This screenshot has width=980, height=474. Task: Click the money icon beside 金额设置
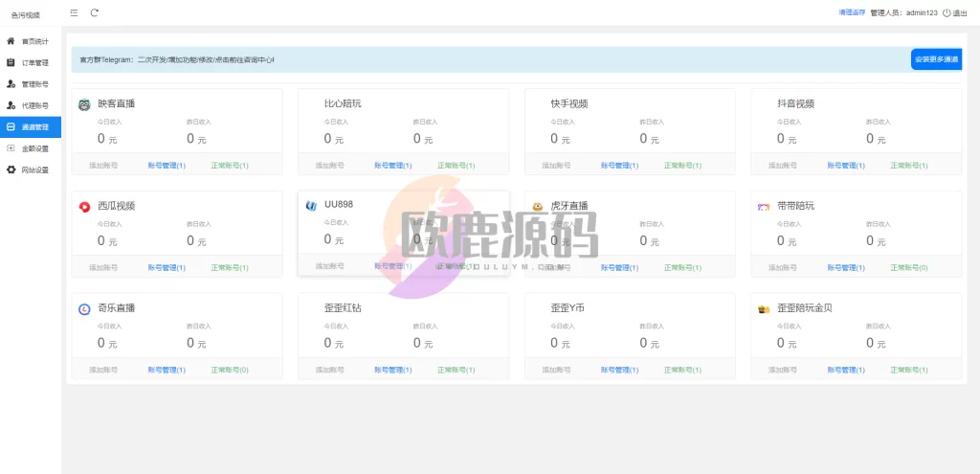[x=11, y=148]
